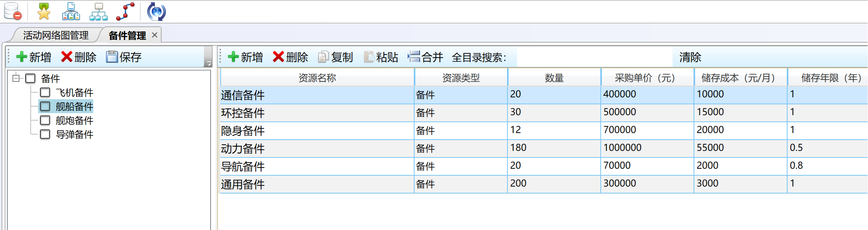Screen dimensions: 868x230
Task: Select the 备件 root tree label
Action: point(51,78)
